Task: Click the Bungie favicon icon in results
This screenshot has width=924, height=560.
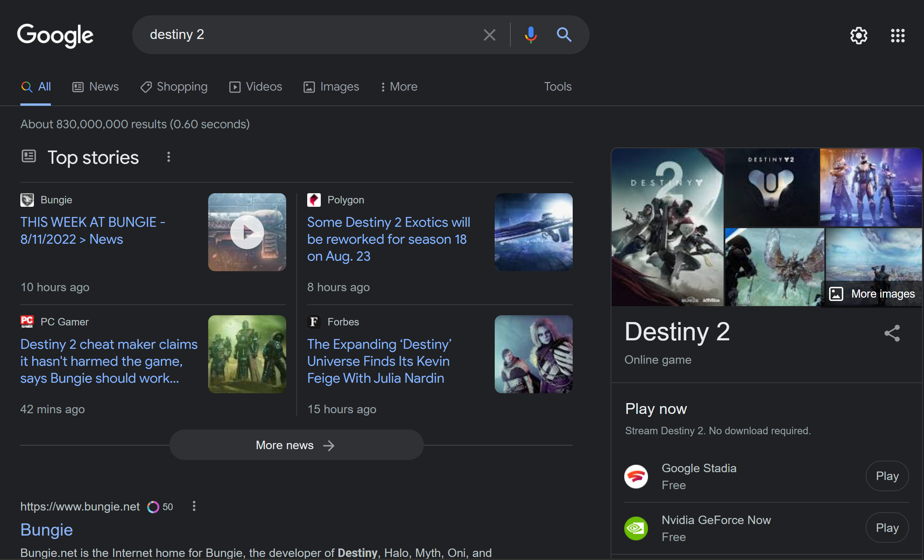Action: pos(27,199)
